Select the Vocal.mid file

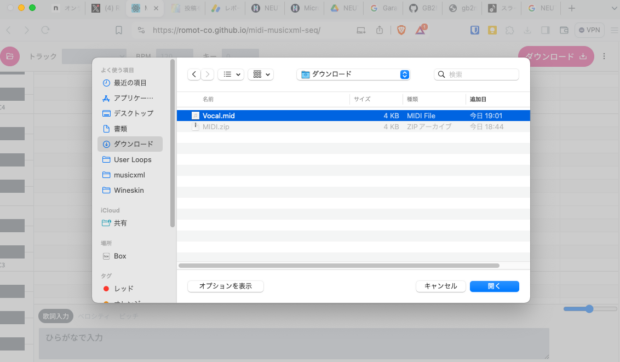pos(353,115)
